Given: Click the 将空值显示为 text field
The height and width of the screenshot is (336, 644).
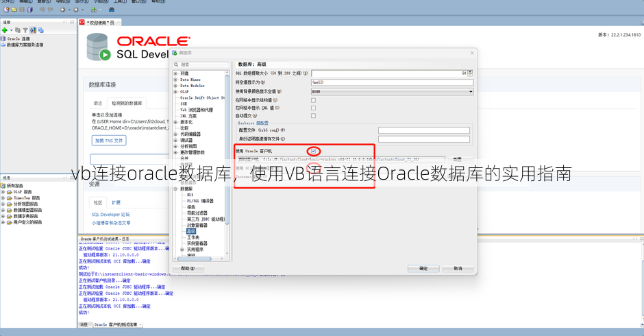Looking at the screenshot, I should tap(393, 82).
